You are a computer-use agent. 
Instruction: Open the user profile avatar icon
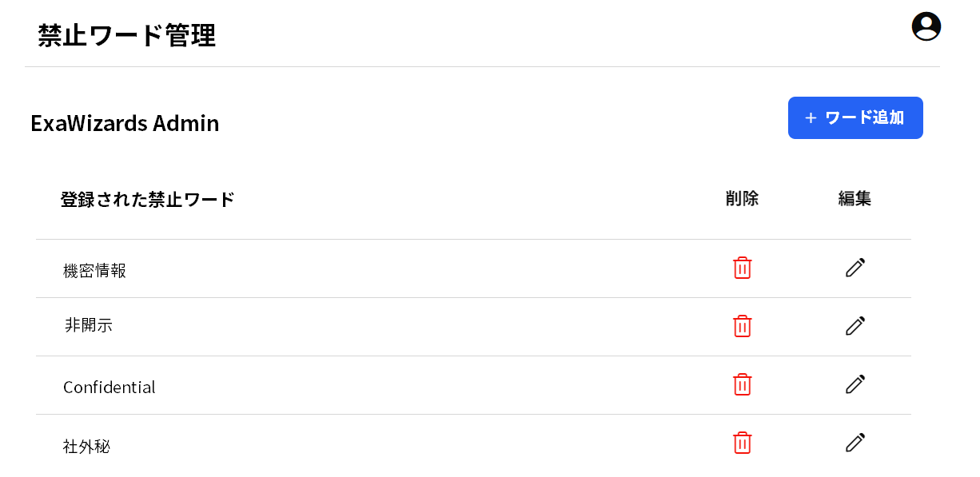pos(926,26)
